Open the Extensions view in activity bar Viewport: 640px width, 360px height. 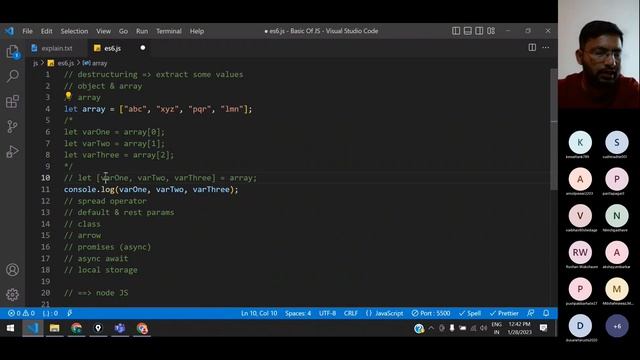13,101
